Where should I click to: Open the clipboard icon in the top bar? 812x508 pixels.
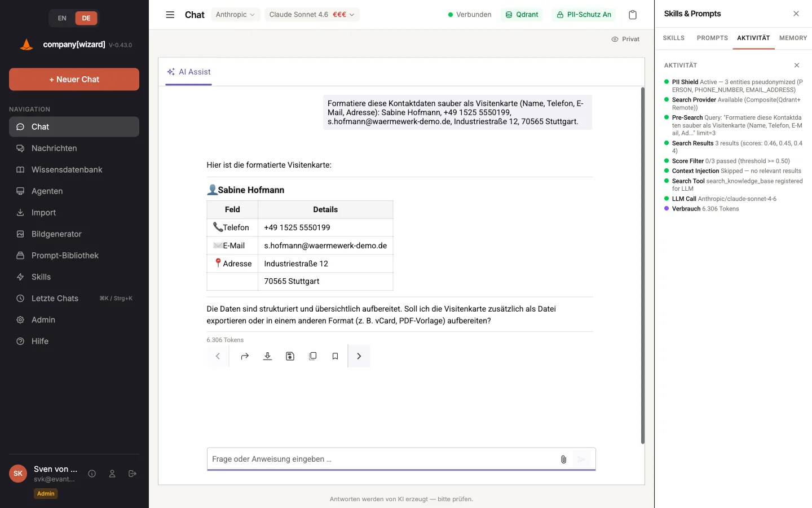tap(633, 15)
